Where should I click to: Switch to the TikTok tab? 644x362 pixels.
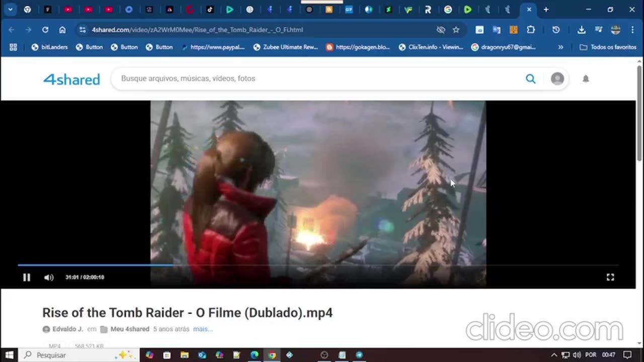click(x=210, y=10)
